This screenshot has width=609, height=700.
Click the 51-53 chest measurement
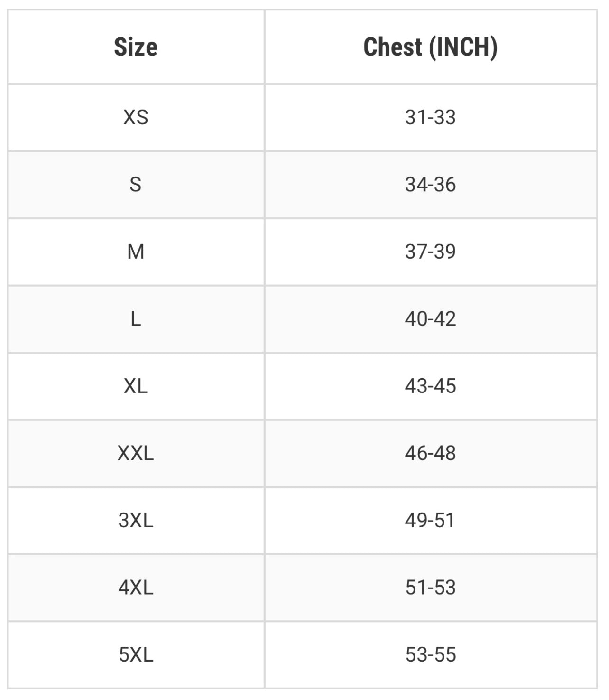point(430,588)
